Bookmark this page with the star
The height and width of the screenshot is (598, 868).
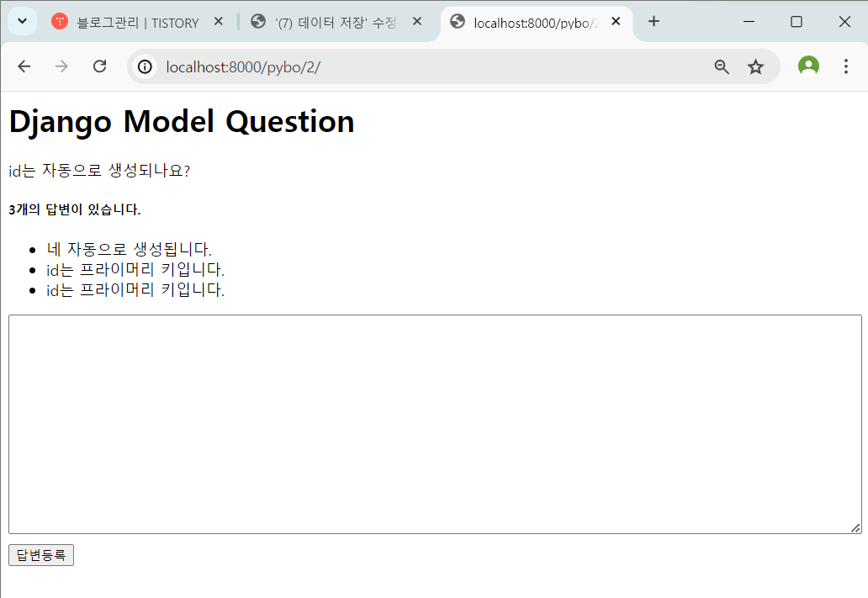click(755, 67)
